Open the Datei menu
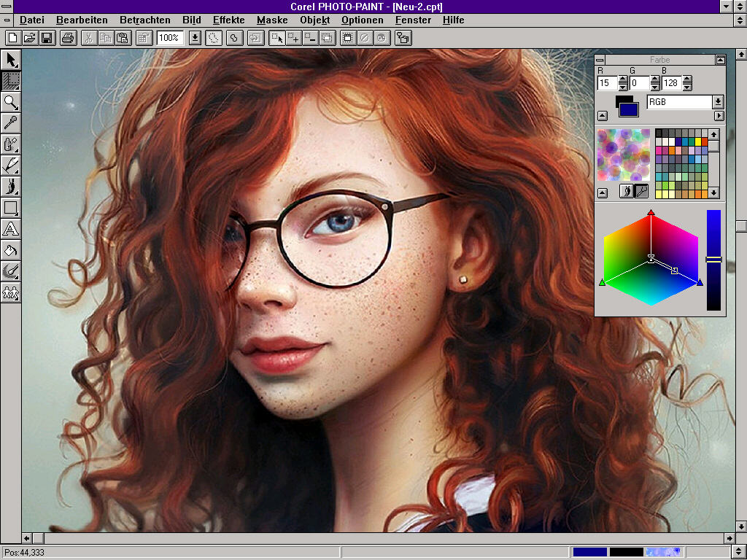The width and height of the screenshot is (747, 560). [32, 20]
